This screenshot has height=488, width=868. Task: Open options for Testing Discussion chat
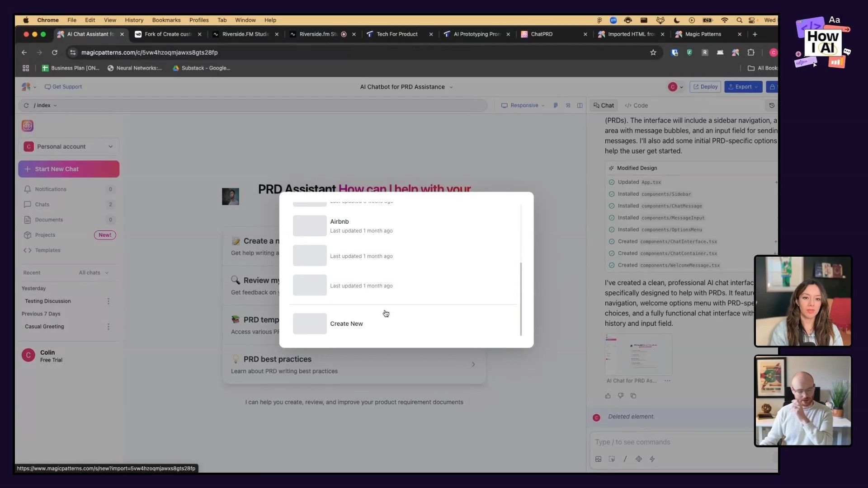pyautogui.click(x=108, y=301)
